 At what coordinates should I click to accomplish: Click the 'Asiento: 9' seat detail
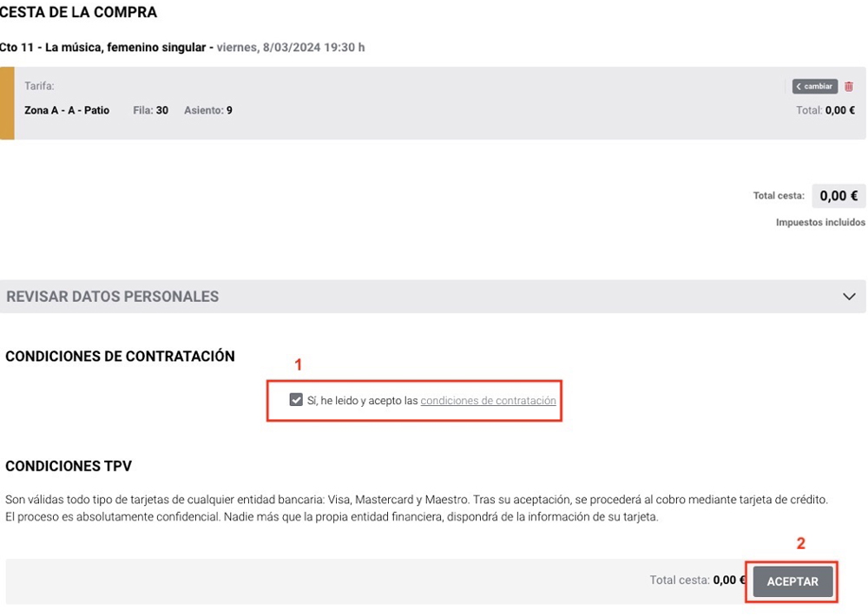(208, 110)
